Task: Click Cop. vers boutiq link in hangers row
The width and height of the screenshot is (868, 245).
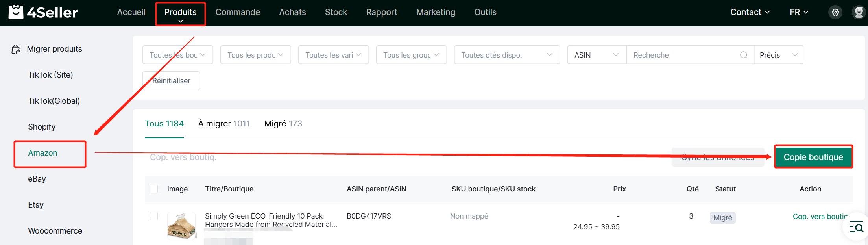Action: tap(820, 217)
